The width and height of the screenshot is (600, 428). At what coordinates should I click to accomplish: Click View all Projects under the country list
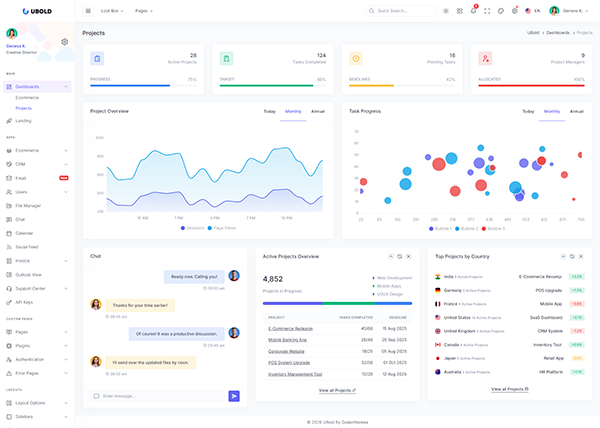[509, 388]
